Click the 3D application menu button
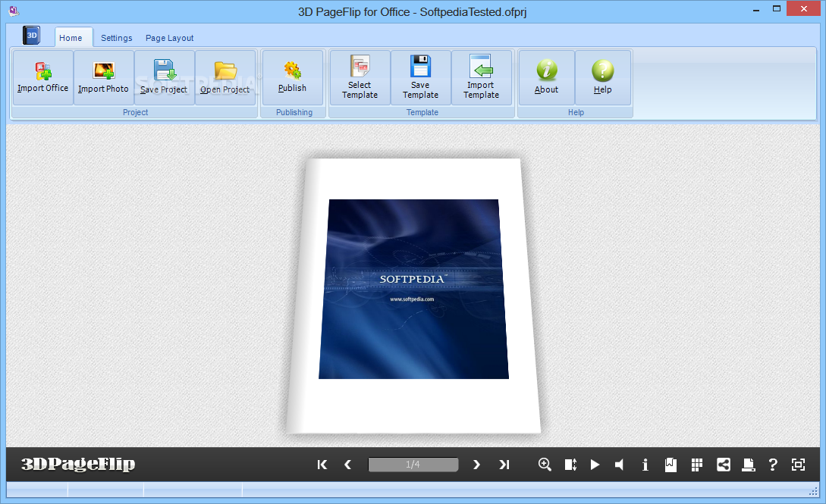 pyautogui.click(x=32, y=36)
